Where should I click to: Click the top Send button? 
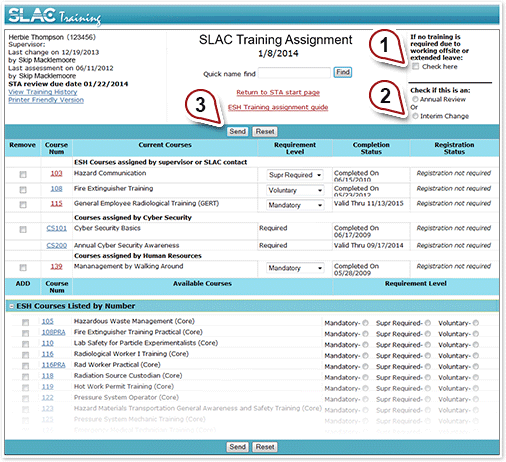coord(237,131)
